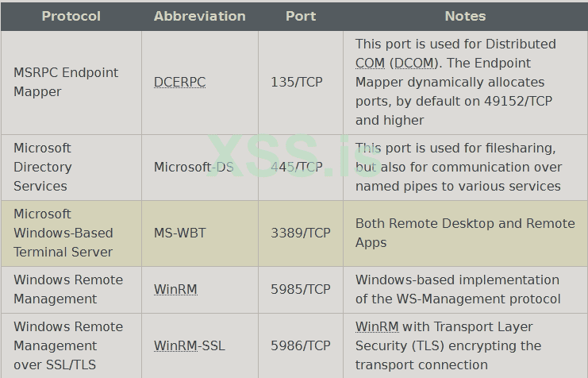
Task: Select the Remote Desktop and Remote Apps note
Action: pyautogui.click(x=465, y=233)
